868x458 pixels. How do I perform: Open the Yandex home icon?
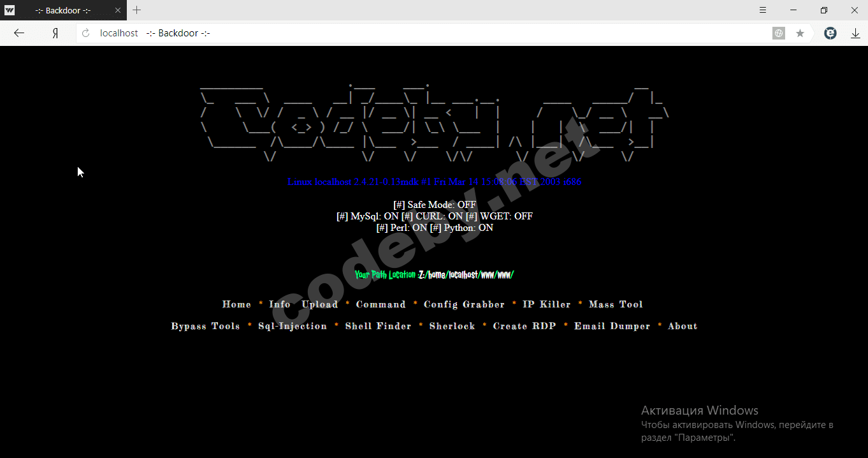click(x=55, y=33)
